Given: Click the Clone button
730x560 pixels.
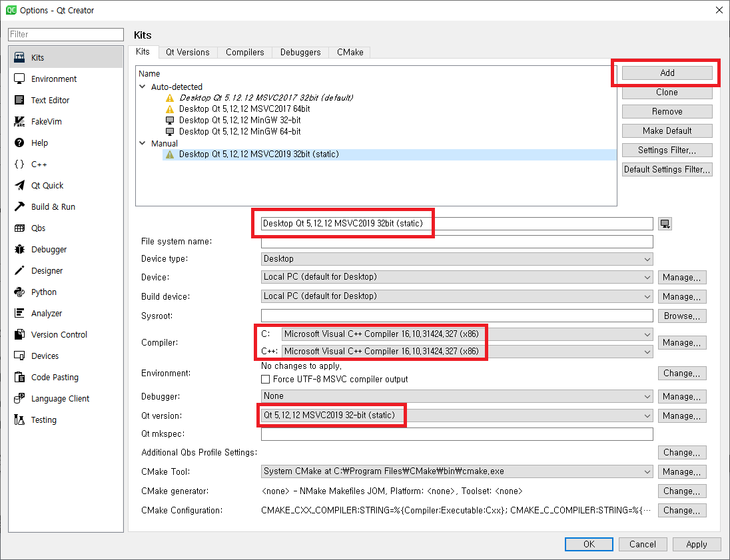Looking at the screenshot, I should 667,92.
